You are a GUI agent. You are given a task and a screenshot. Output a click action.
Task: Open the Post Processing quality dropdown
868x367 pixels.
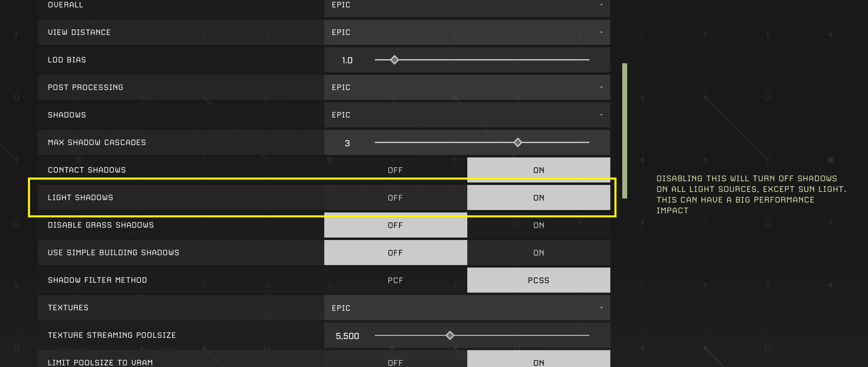(x=467, y=87)
